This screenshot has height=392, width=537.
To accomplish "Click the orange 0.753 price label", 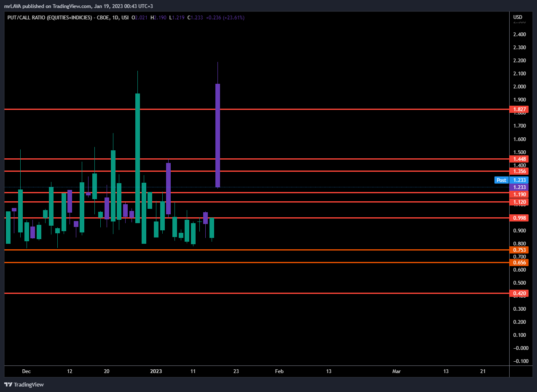I will [518, 250].
